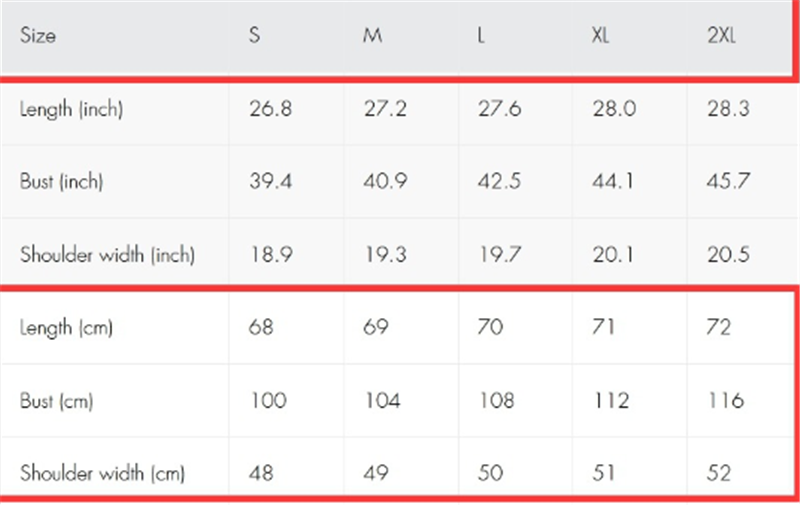Click the 19.7 shoulder width cell

pyautogui.click(x=499, y=254)
